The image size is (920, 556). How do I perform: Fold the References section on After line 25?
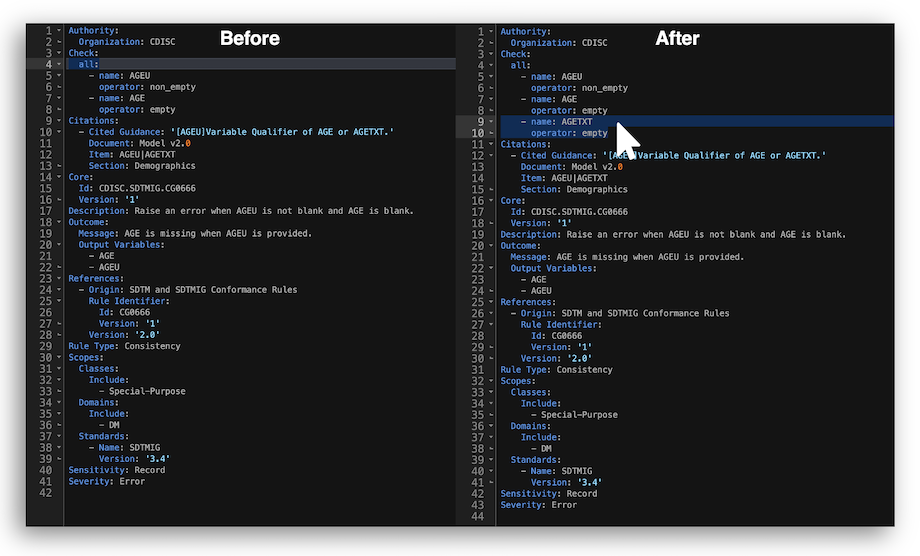pyautogui.click(x=491, y=302)
